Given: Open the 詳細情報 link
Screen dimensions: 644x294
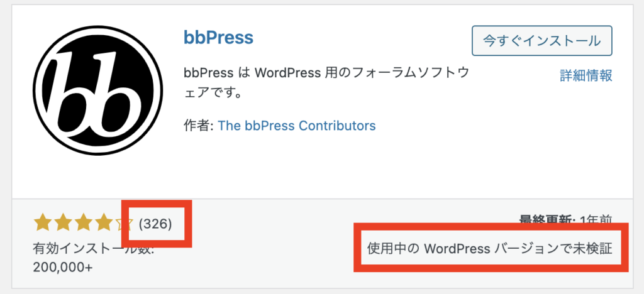Looking at the screenshot, I should 586,75.
